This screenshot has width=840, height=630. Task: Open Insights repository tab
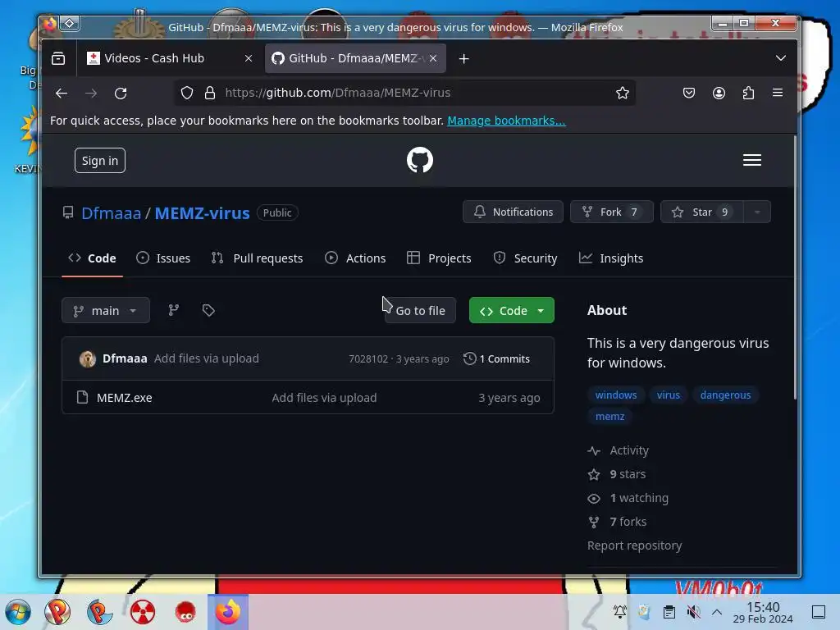pyautogui.click(x=610, y=258)
